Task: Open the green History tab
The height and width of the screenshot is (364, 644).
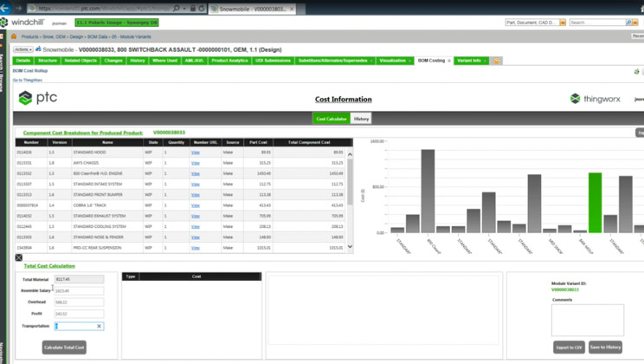Action: pos(138,61)
